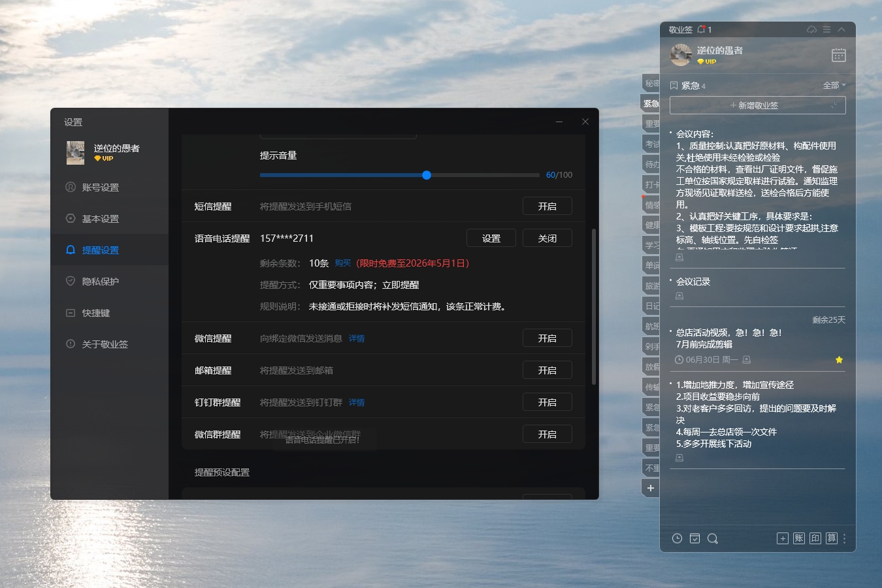The image size is (882, 588).
Task: Open 基本设置 in settings sidebar
Action: coord(110,219)
